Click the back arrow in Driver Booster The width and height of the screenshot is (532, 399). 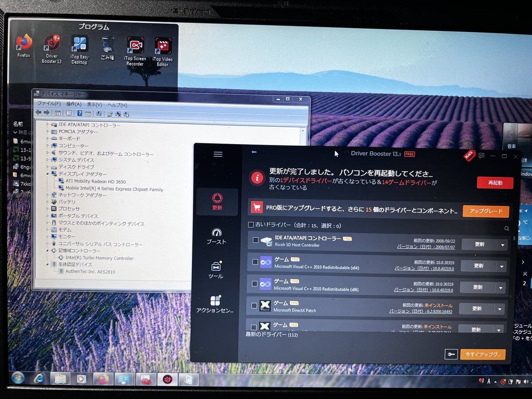[x=254, y=152]
